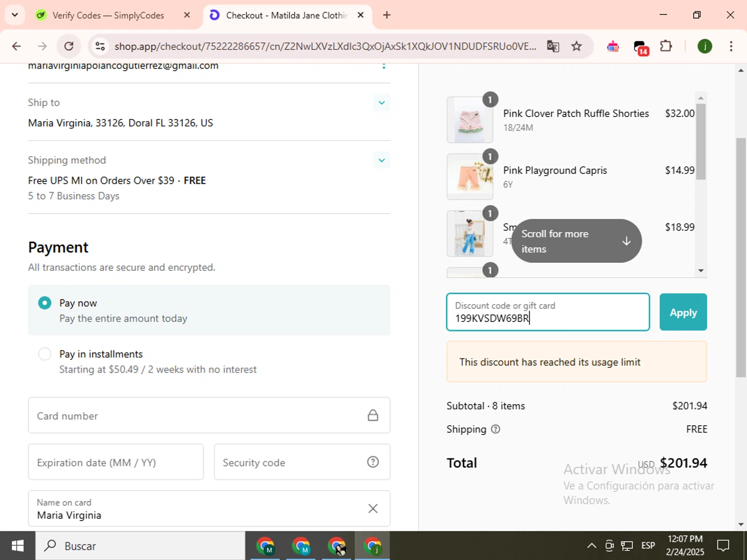Click the usage limit error message
The width and height of the screenshot is (747, 560).
(550, 362)
